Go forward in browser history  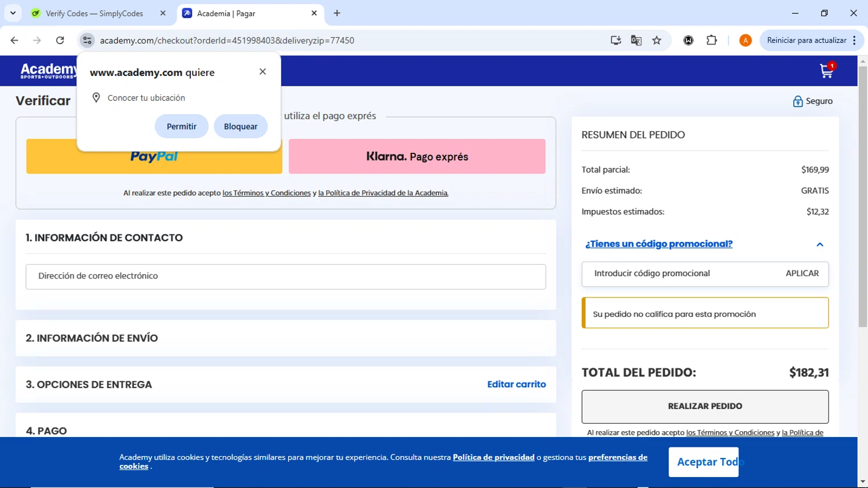pos(37,41)
